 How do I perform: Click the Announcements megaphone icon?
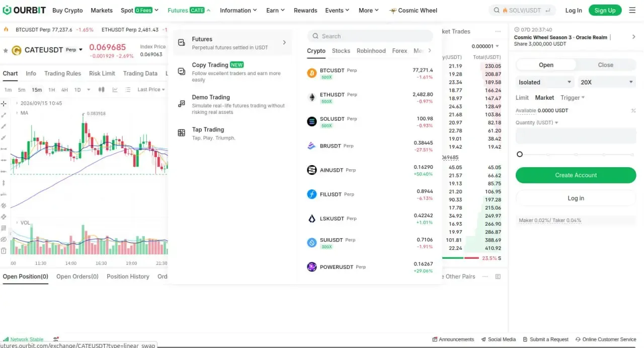pos(435,339)
